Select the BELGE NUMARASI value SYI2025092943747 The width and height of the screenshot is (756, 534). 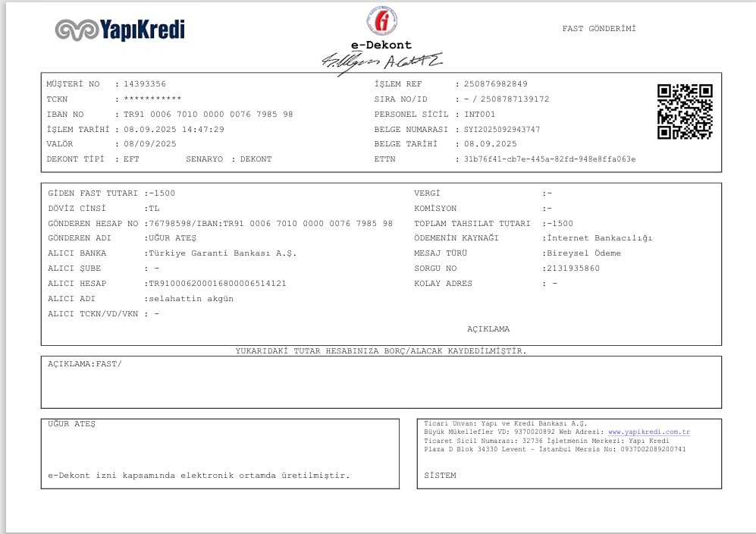(x=502, y=130)
